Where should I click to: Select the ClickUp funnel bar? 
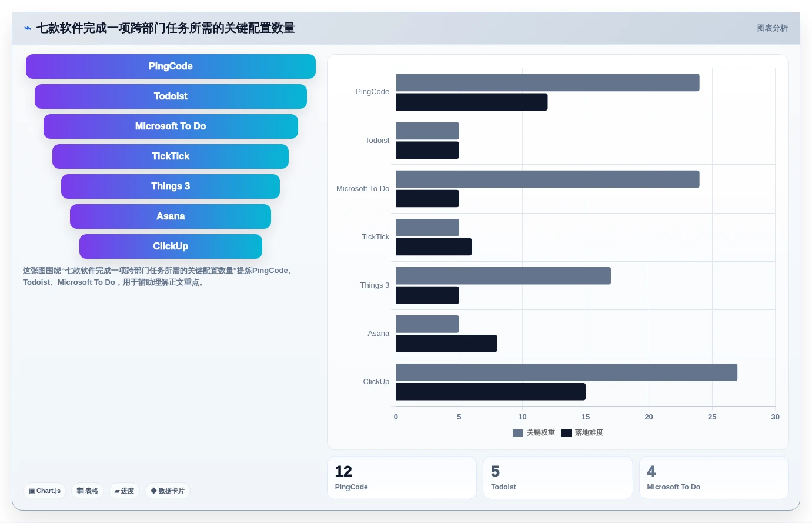pos(171,246)
